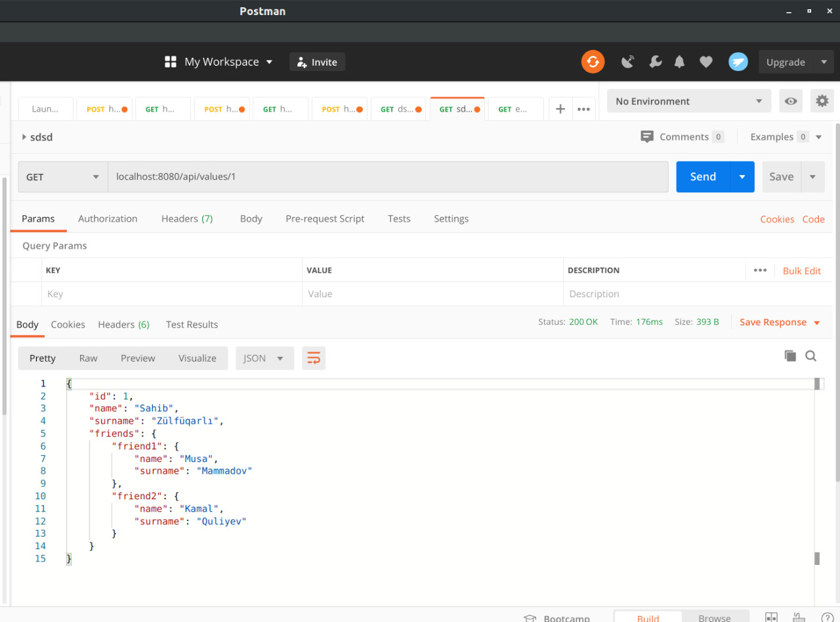Open the Code link

(813, 219)
